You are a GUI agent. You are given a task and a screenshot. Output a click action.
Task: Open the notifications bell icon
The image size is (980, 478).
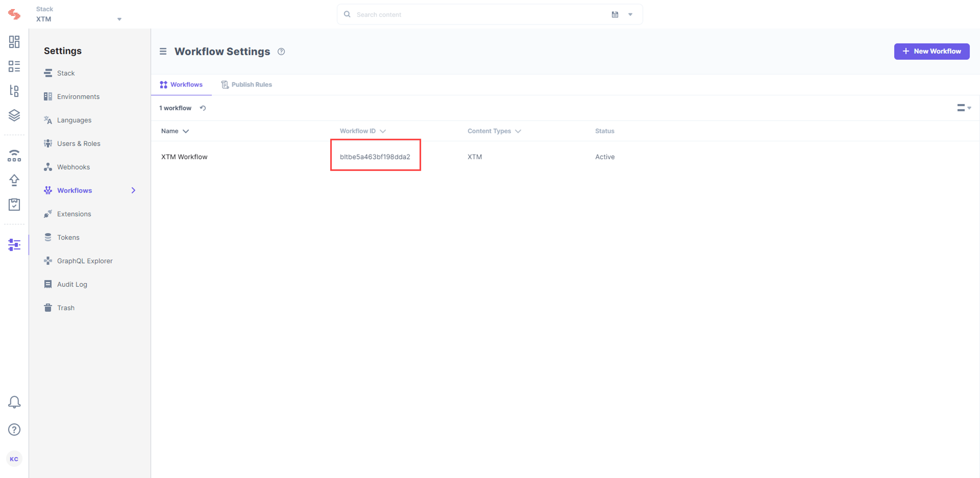[14, 402]
